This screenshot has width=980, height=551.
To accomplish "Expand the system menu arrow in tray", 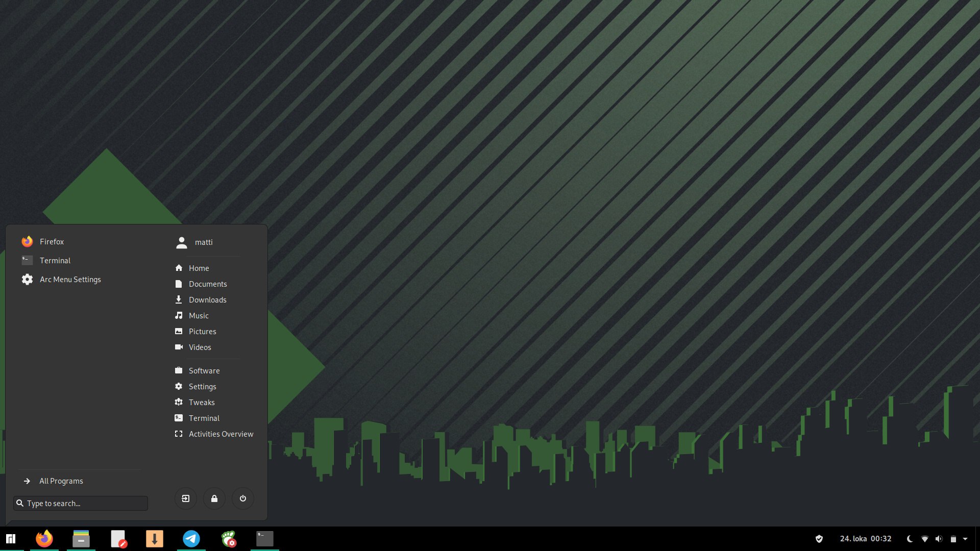I will [965, 539].
